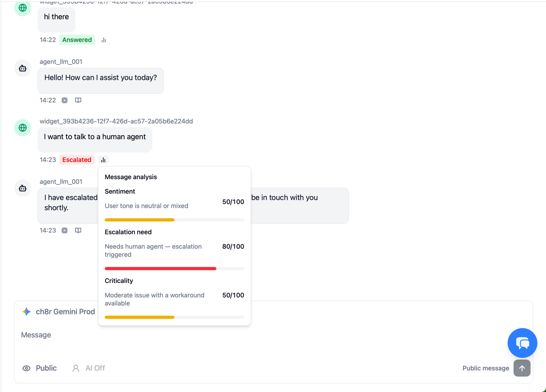Click the chip icon under the Hello reply
This screenshot has width=546, height=392.
click(65, 100)
